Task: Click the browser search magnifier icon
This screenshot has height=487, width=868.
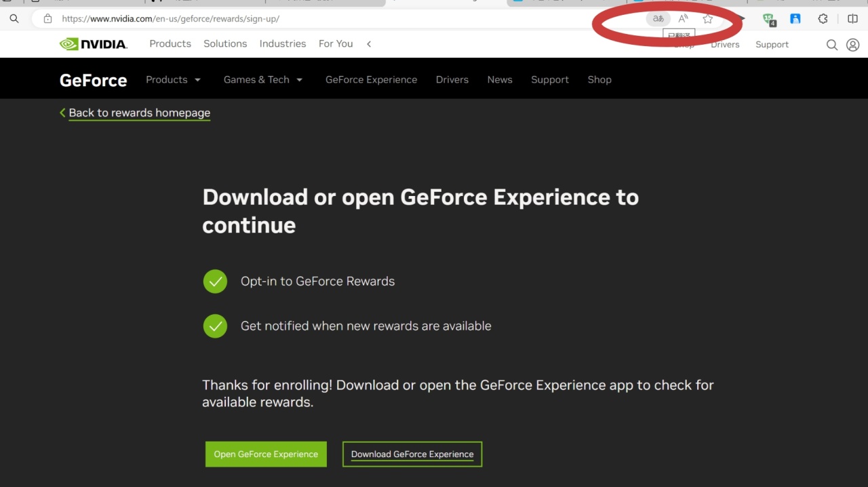Action: 14,19
